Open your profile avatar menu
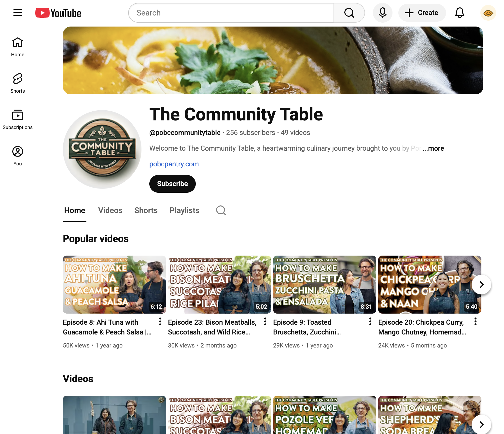The width and height of the screenshot is (504, 434). tap(488, 13)
